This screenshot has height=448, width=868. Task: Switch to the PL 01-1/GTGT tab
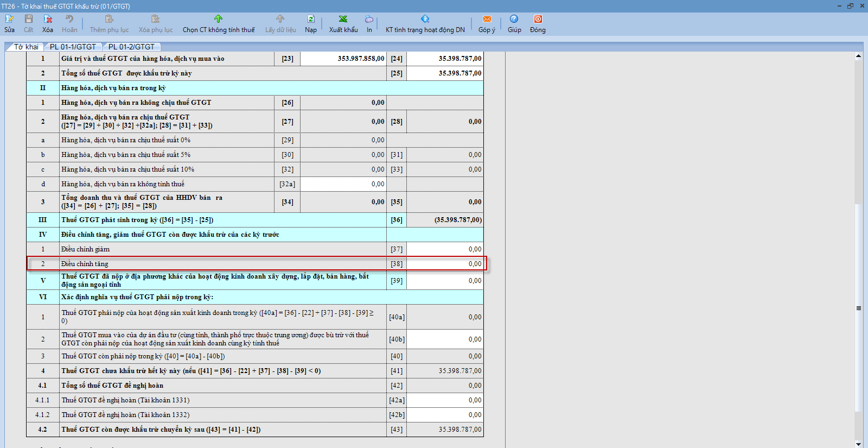[x=73, y=47]
